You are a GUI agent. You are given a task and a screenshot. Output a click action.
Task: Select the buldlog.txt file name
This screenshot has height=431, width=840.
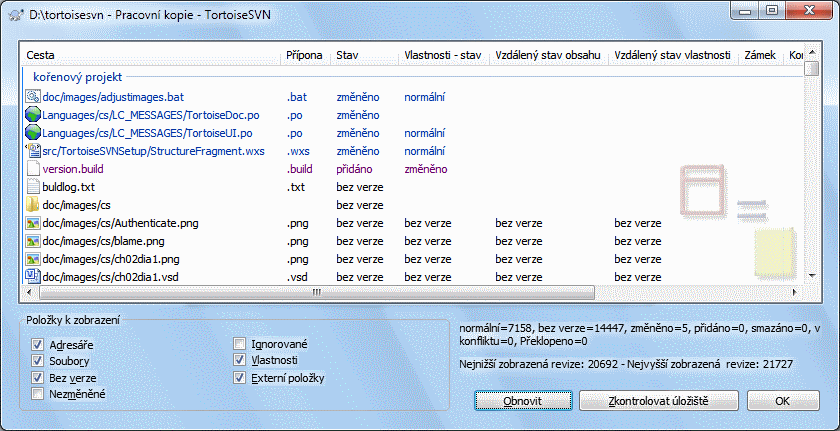point(69,187)
